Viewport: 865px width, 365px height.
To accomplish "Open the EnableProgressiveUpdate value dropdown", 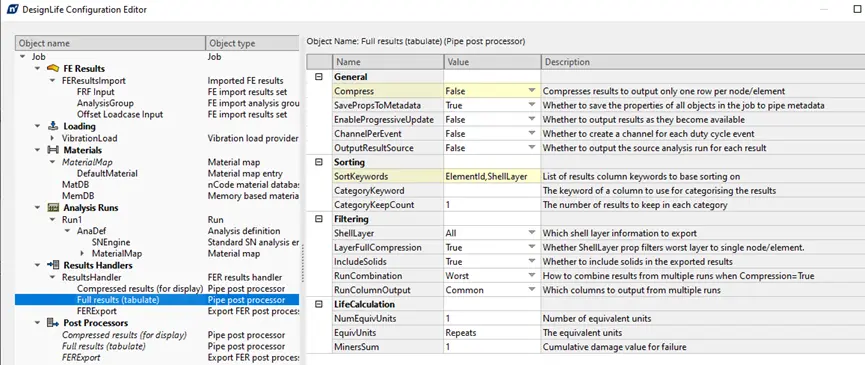I will click(x=532, y=120).
